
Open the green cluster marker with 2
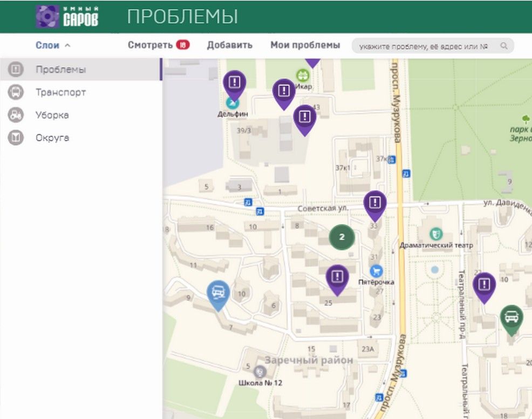pyautogui.click(x=342, y=237)
